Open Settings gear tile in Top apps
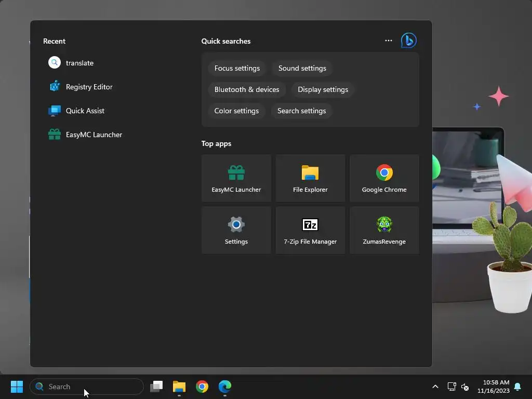532x399 pixels. (236, 230)
